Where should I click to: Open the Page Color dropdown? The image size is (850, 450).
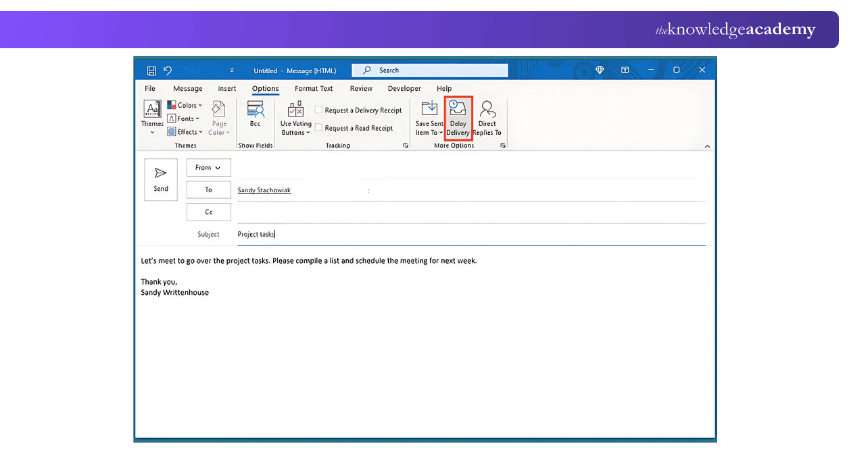[x=219, y=118]
